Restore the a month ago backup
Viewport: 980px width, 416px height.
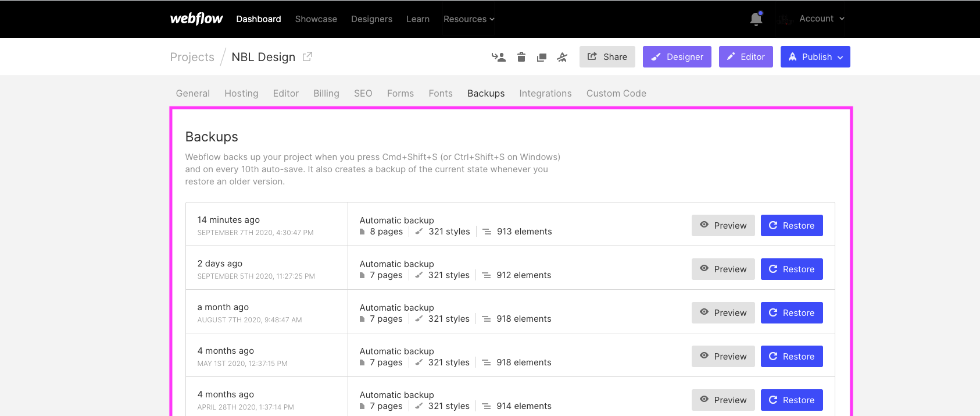point(792,313)
